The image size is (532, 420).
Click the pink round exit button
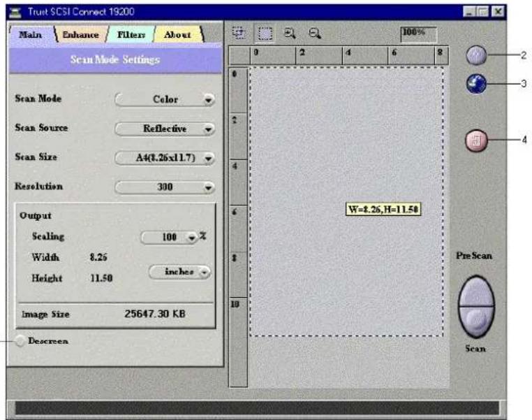(x=476, y=140)
